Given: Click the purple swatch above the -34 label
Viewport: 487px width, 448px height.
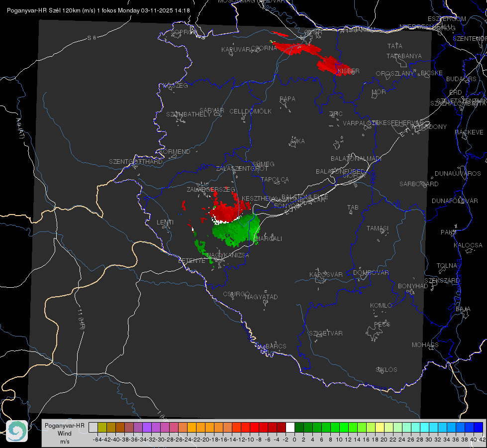Looking at the screenshot, I should (x=147, y=427).
